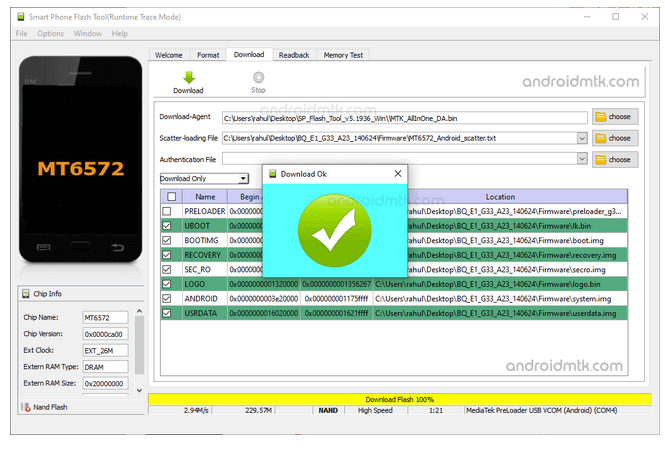
Task: Choose an Authentication file
Action: pos(615,160)
